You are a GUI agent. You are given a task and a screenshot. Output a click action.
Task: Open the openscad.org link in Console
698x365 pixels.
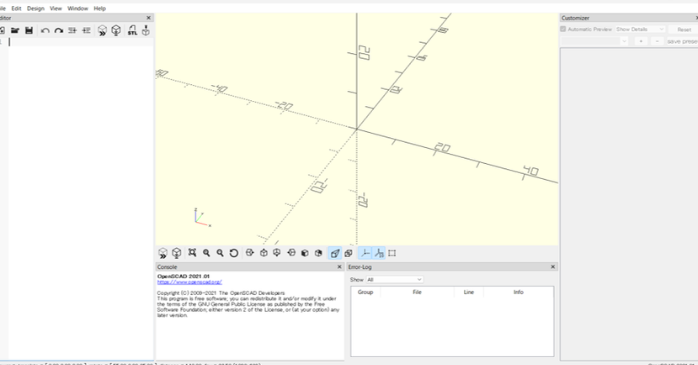pyautogui.click(x=190, y=282)
